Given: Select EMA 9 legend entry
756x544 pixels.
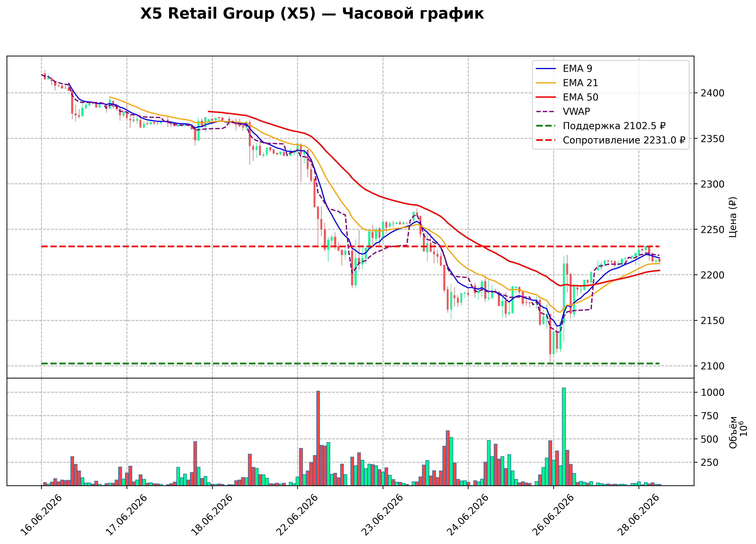Looking at the screenshot, I should point(564,68).
